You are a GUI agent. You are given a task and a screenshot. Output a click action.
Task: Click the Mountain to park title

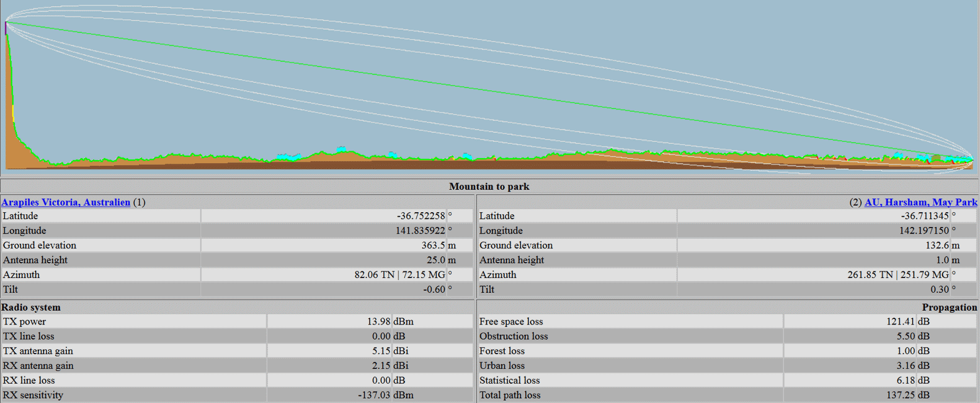coord(489,187)
